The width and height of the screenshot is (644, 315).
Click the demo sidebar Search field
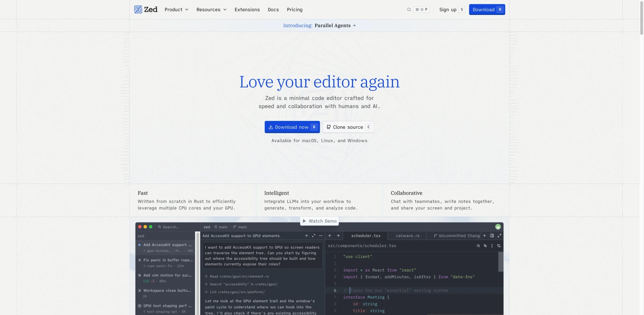click(x=178, y=227)
